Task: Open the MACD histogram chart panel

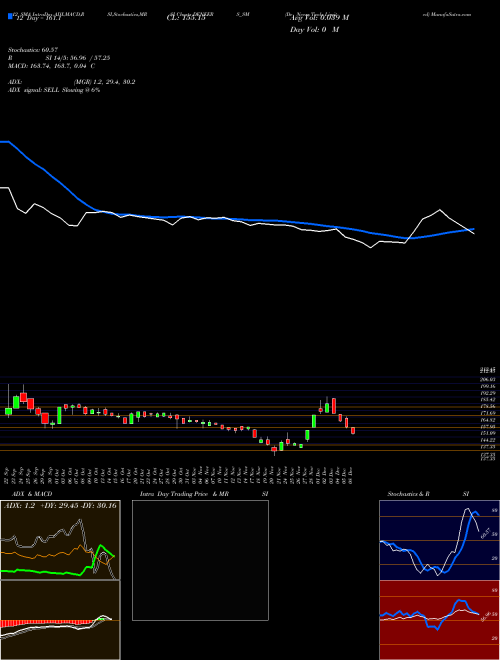Action: 60,620
